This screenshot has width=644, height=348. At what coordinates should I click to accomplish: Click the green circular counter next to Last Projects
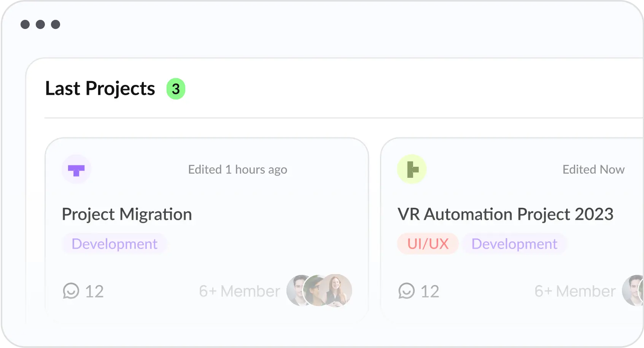pos(175,88)
